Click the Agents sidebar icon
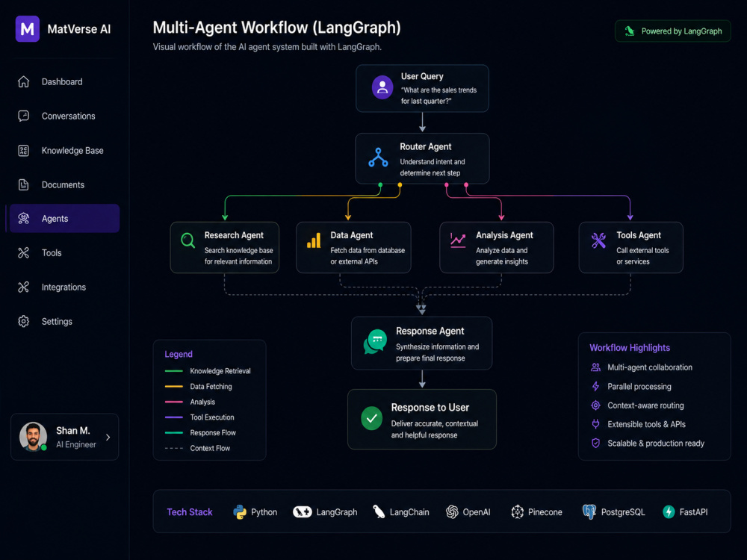This screenshot has width=747, height=560. (23, 219)
